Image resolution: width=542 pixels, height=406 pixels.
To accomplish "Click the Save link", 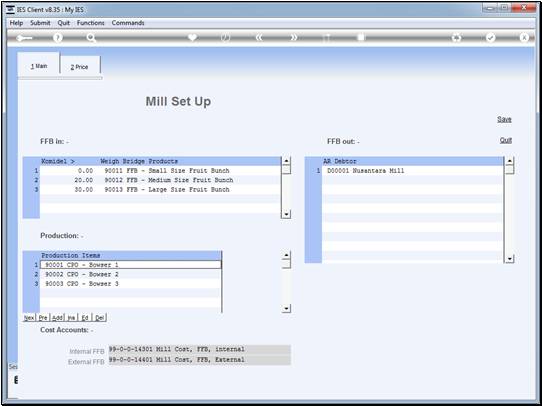I will coord(504,119).
